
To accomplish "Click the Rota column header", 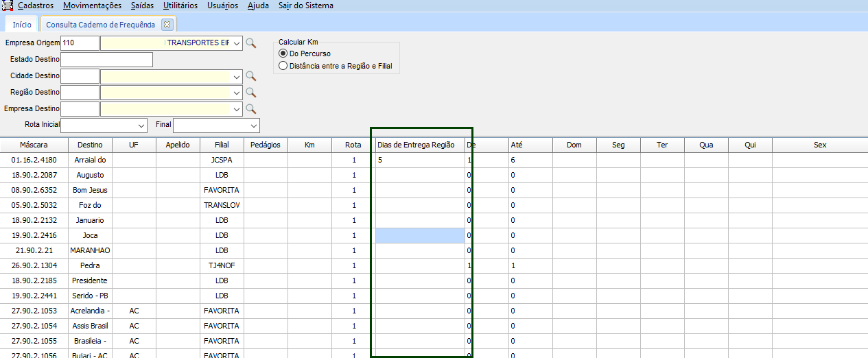I will click(x=353, y=145).
